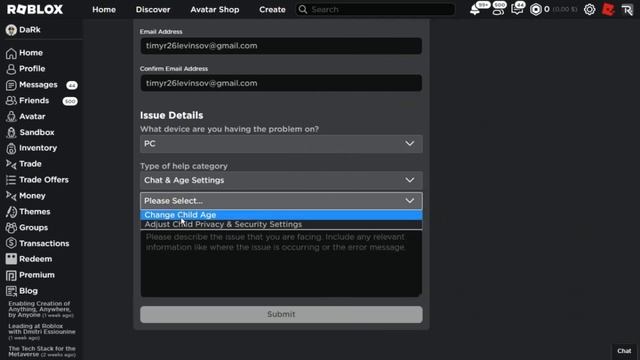
Task: Open blog post The Tech Stack for the Metaverse
Action: tap(42, 351)
